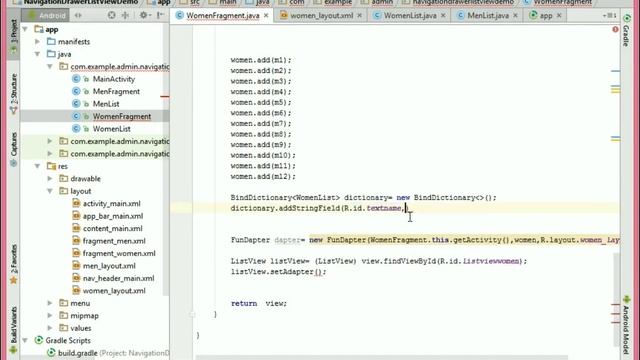Viewport: 640px width, 360px height.
Task: Collapse the layout folder
Action: (50, 191)
